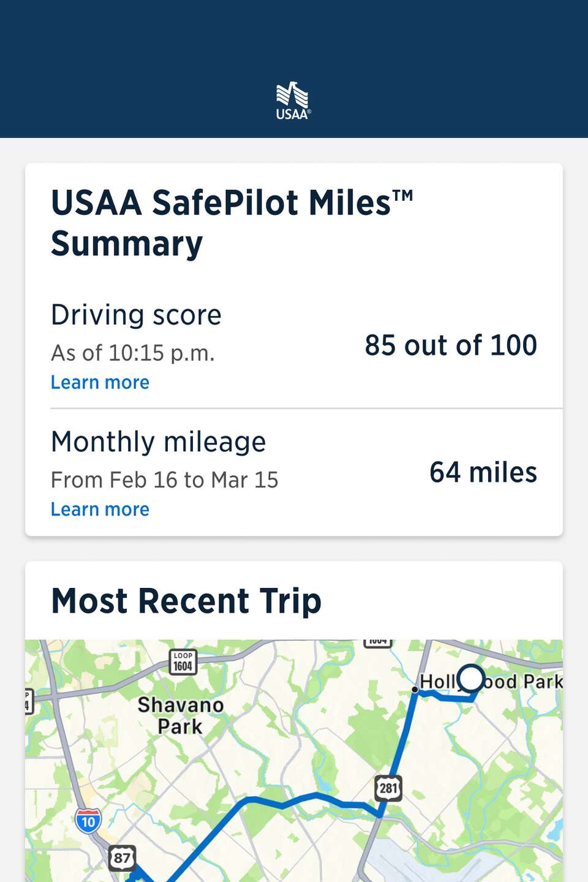Select the white circle trip endpoint marker
Screen dimensions: 588x882
pos(471,679)
